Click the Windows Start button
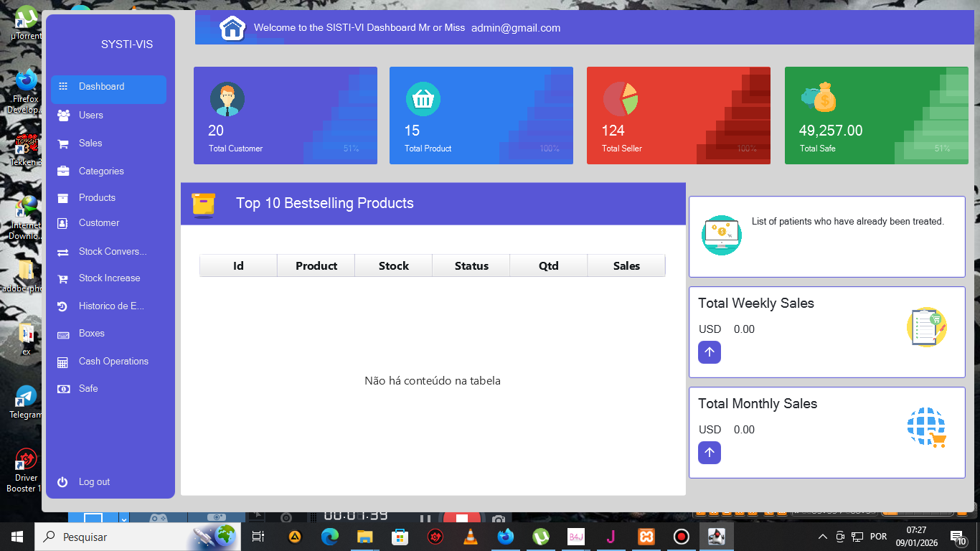This screenshot has width=980, height=551. click(17, 537)
